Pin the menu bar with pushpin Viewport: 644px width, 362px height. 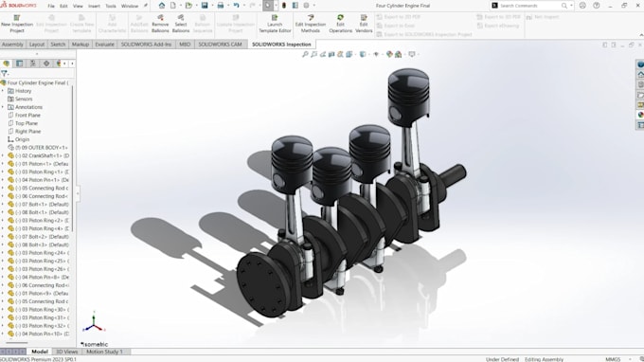pyautogui.click(x=146, y=6)
